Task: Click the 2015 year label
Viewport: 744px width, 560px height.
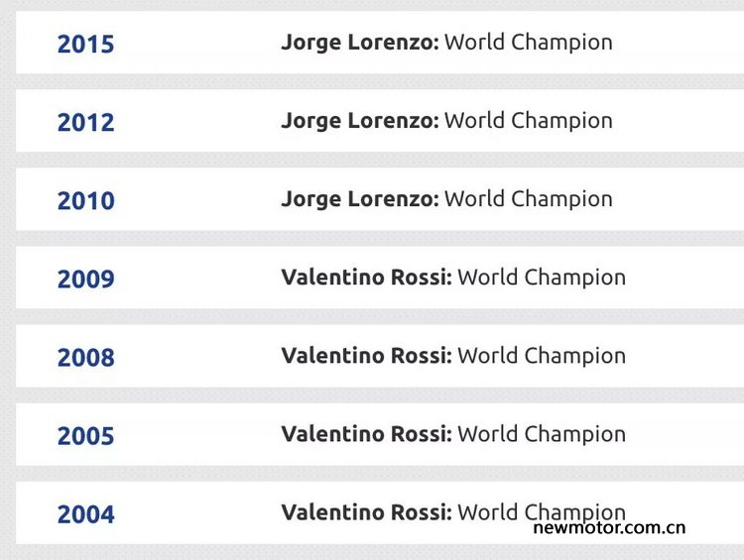Action: click(x=85, y=44)
